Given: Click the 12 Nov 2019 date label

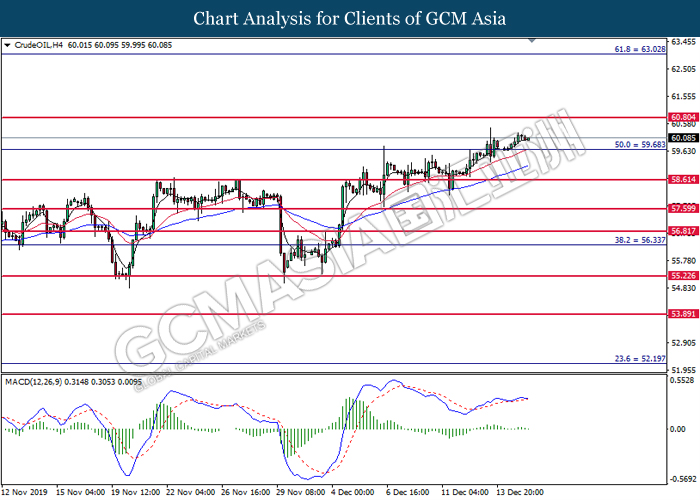Looking at the screenshot, I should pos(25,492).
